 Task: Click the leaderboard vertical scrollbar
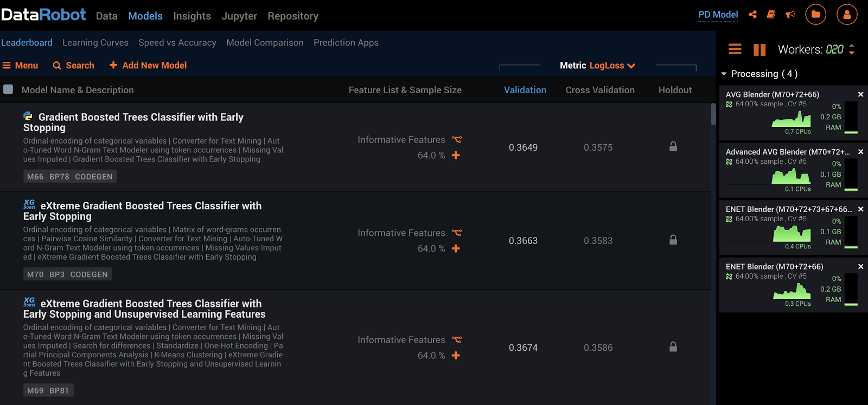713,114
